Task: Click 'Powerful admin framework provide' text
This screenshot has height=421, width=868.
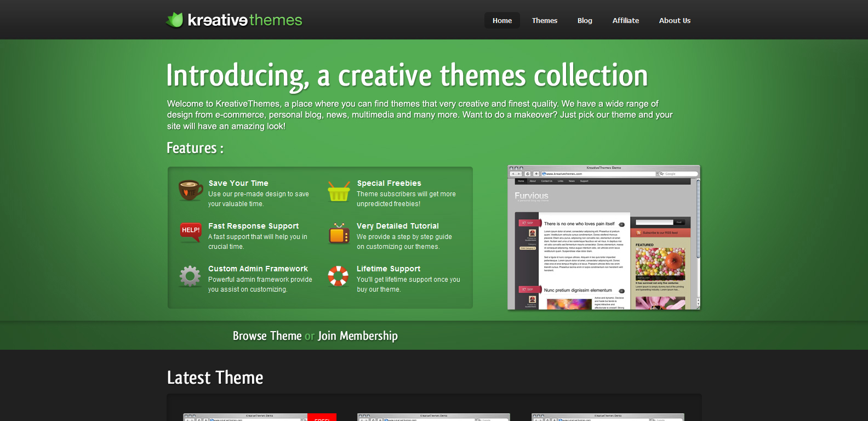Action: point(260,285)
